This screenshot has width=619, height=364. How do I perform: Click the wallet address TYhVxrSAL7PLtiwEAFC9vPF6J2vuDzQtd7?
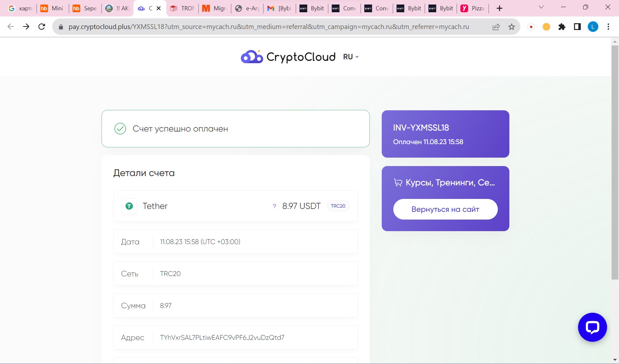point(222,338)
